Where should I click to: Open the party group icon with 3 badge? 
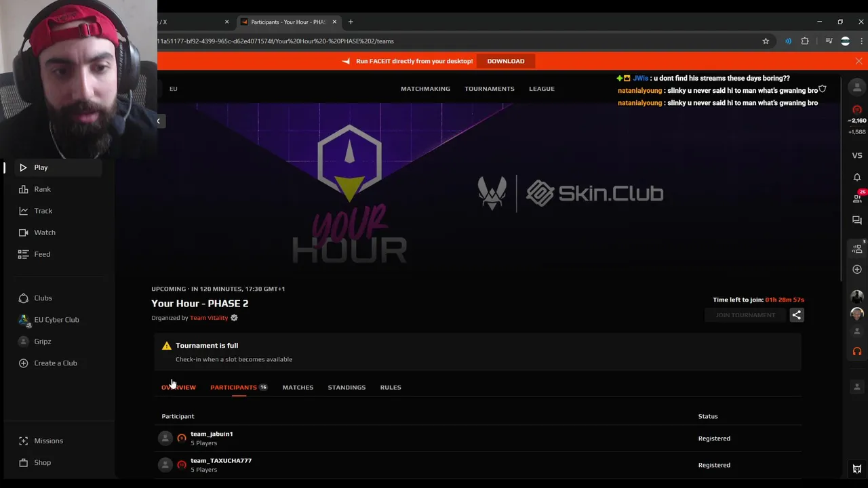tap(857, 249)
